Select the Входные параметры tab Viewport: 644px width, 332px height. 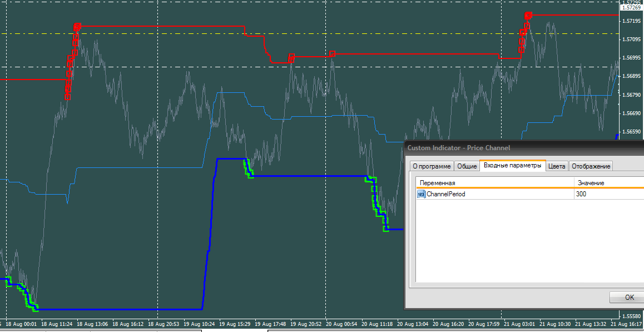point(513,165)
